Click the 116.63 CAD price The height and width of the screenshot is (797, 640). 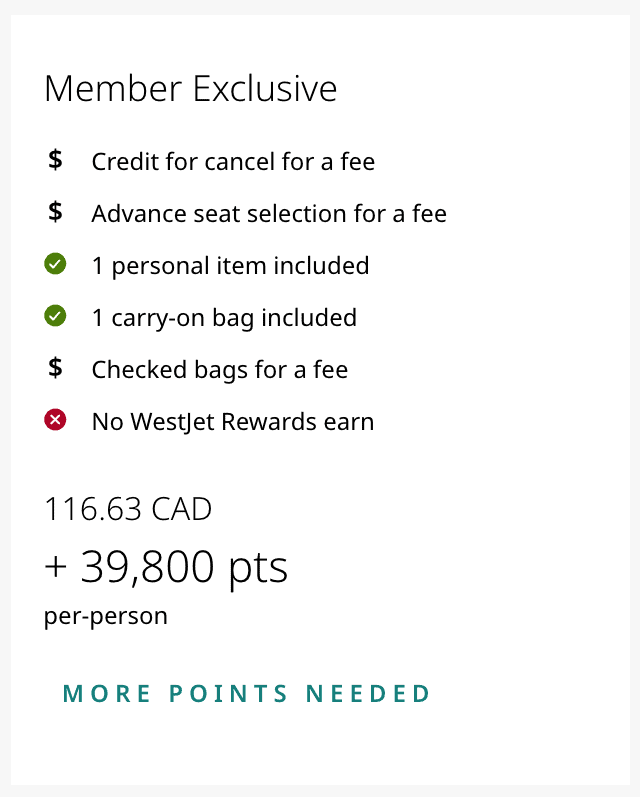(128, 509)
